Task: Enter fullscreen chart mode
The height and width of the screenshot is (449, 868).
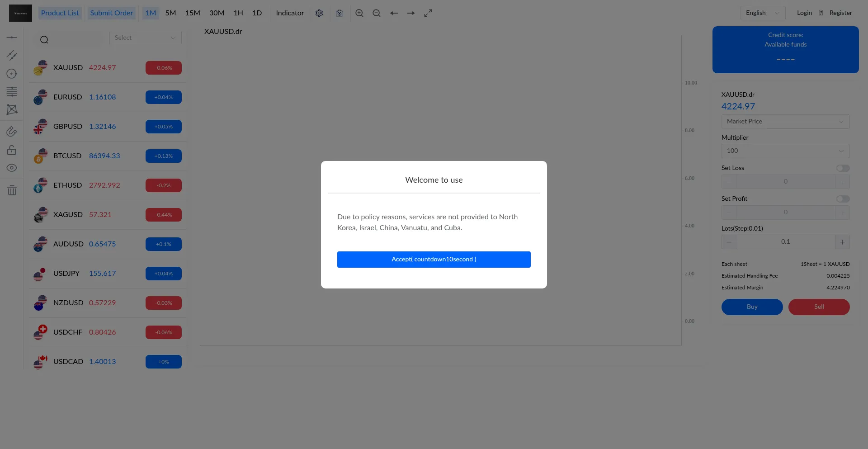Action: click(428, 13)
